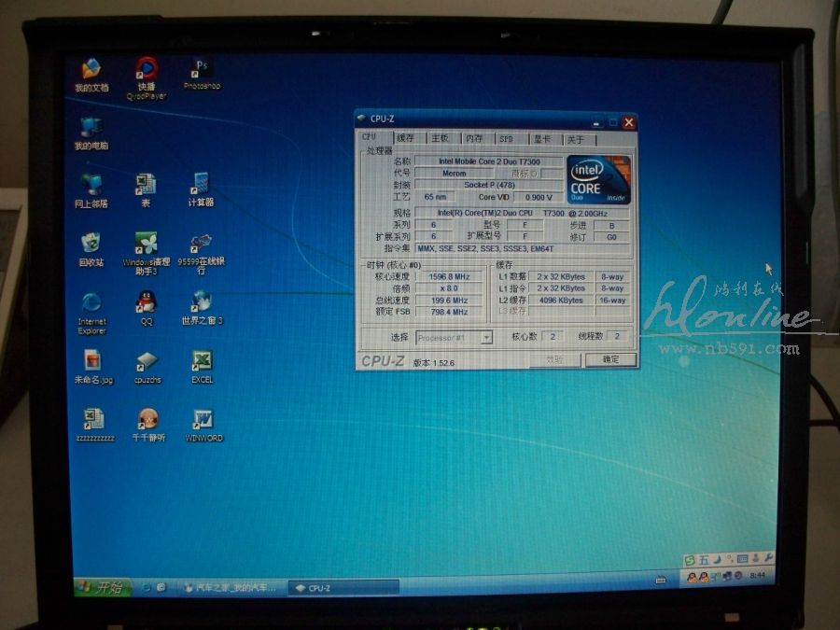Click the multiplier value 'x 8.0'
The image size is (840, 630).
(x=449, y=288)
